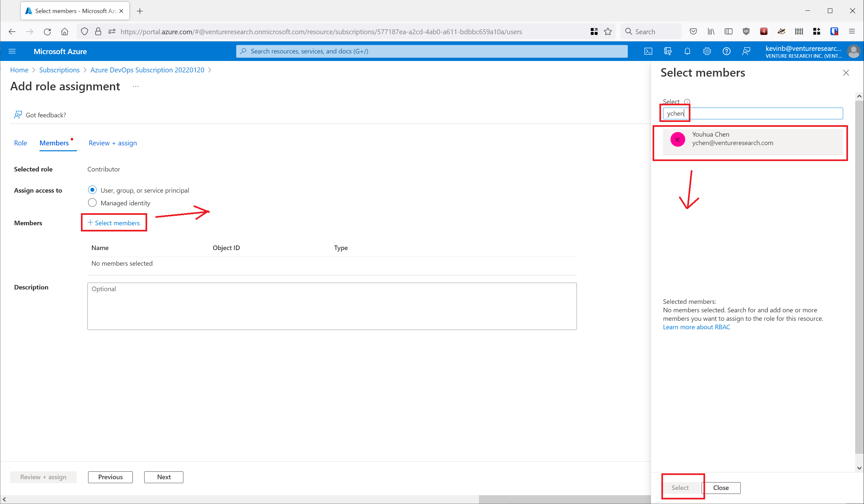Screen dimensions: 864x504
Task: Select User, group, or service principal radio
Action: coord(92,190)
